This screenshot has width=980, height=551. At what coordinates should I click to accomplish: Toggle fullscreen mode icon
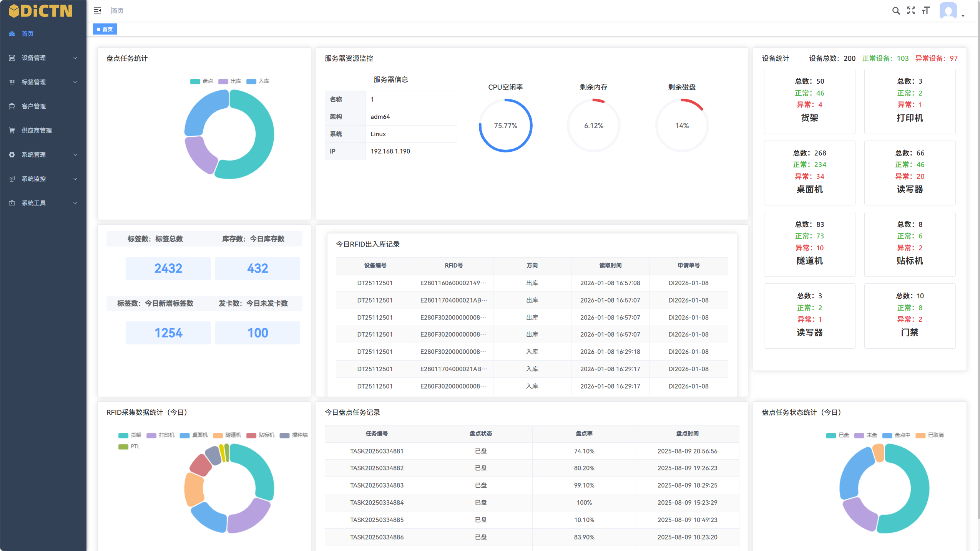click(911, 11)
